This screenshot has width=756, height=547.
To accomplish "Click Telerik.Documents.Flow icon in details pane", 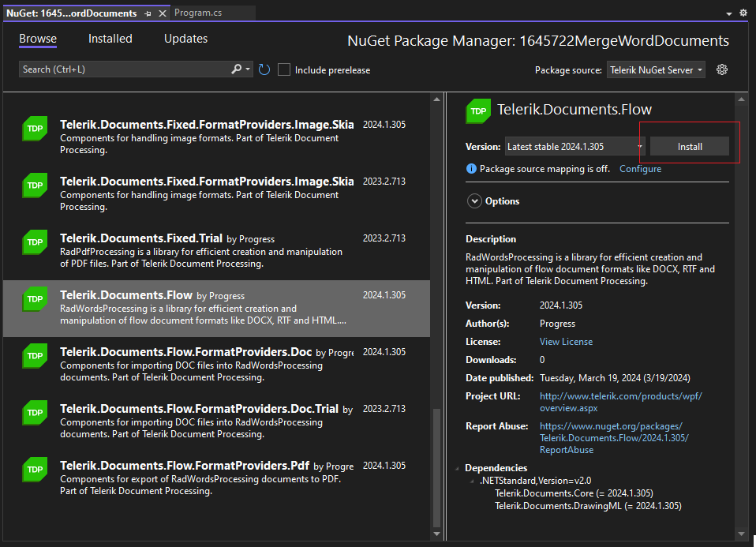I will click(478, 111).
